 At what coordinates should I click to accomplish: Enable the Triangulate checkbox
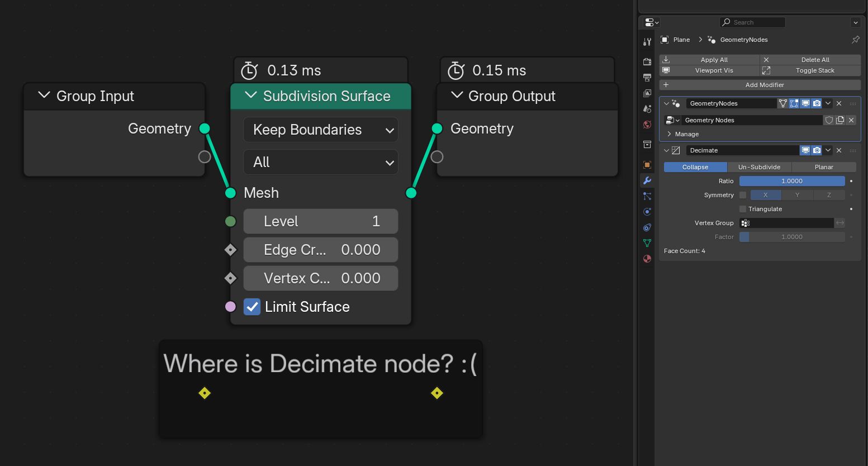click(x=743, y=209)
